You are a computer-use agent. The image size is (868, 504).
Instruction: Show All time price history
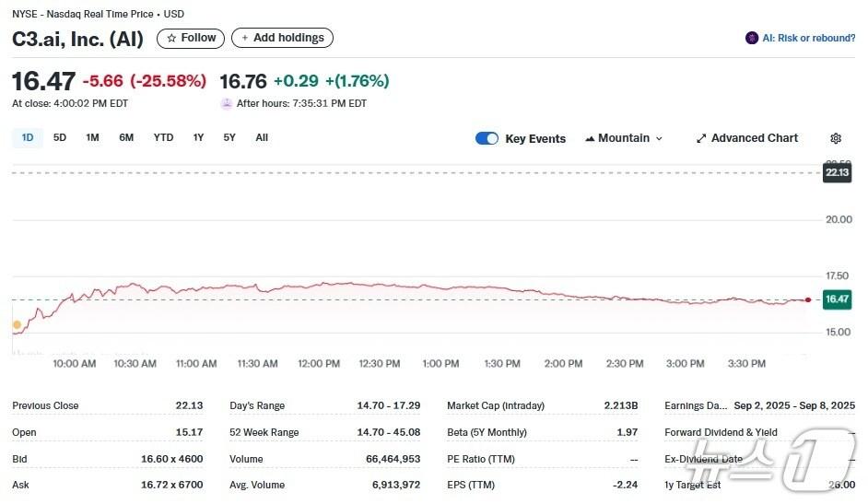pyautogui.click(x=262, y=137)
